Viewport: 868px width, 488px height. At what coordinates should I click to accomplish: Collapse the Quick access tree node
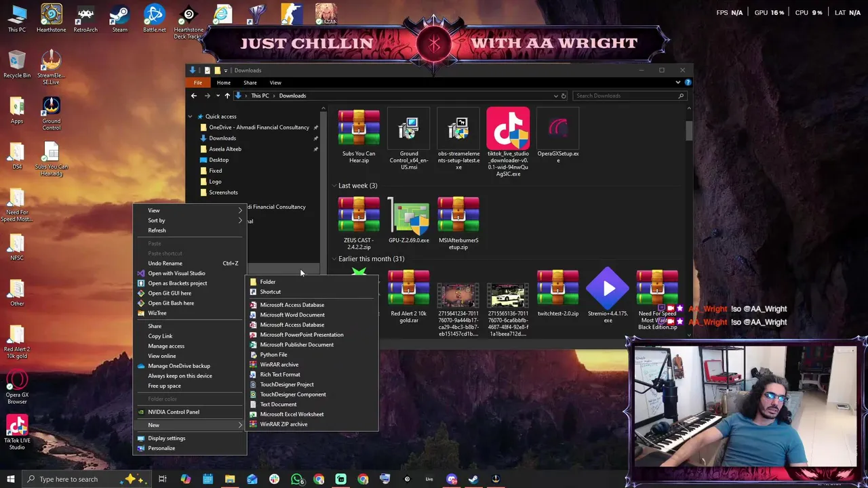tap(191, 117)
